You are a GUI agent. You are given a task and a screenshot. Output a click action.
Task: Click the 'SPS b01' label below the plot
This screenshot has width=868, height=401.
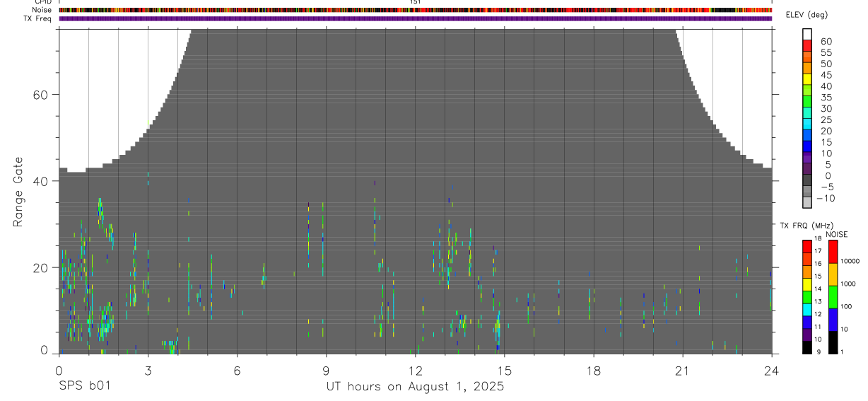pyautogui.click(x=84, y=386)
